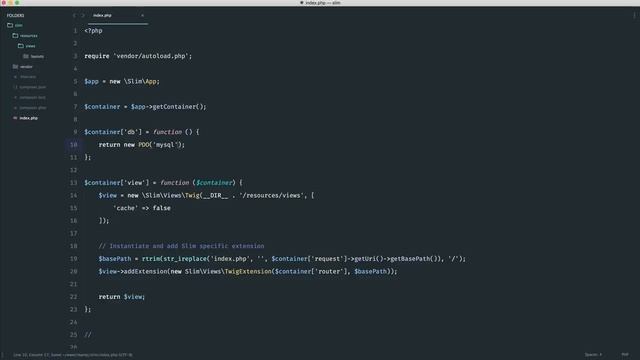Screen dimensions: 640x360
Task: Click the Instantiate and add Slim comment
Action: [181, 246]
